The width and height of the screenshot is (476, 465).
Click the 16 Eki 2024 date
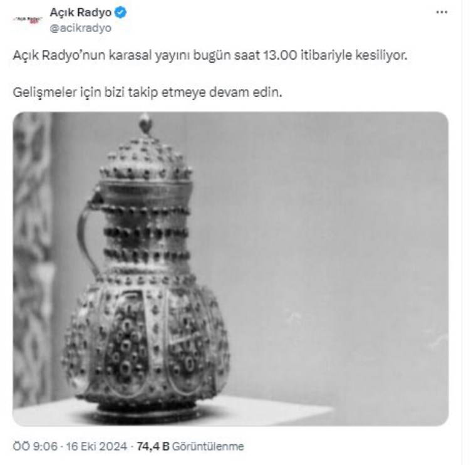[96, 446]
